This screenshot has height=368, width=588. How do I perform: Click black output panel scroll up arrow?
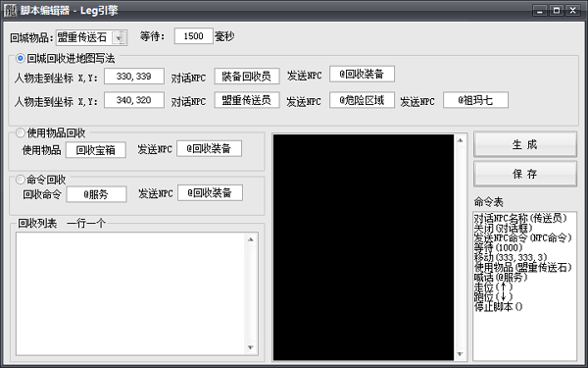click(x=461, y=140)
